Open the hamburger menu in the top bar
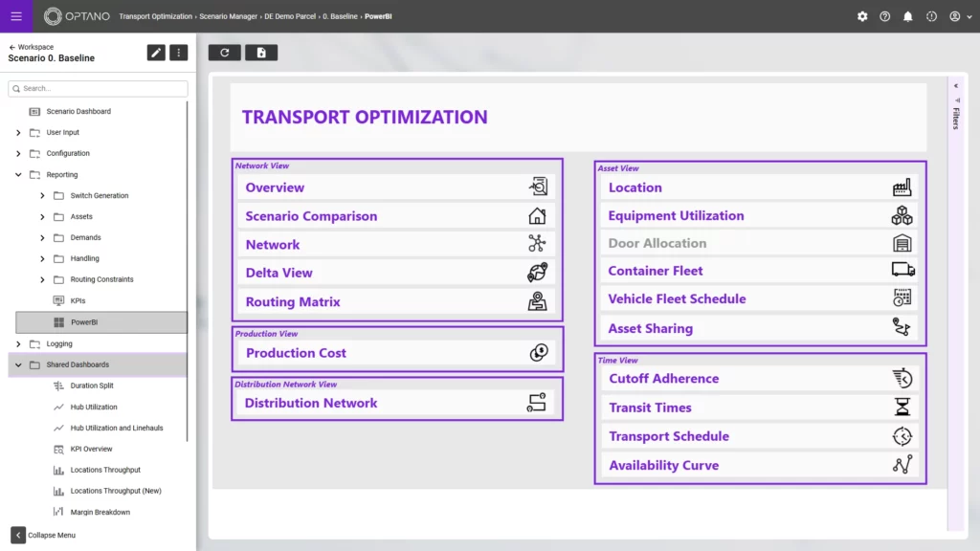 pyautogui.click(x=15, y=16)
